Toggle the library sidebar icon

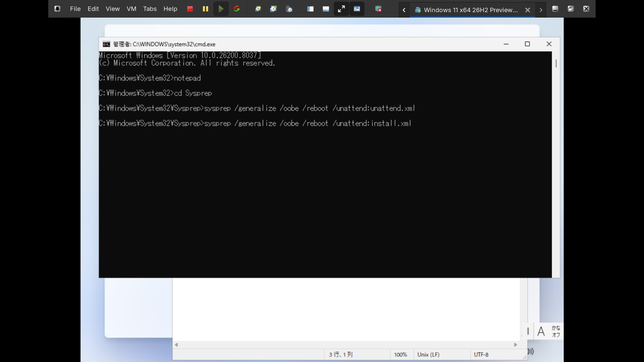[310, 9]
